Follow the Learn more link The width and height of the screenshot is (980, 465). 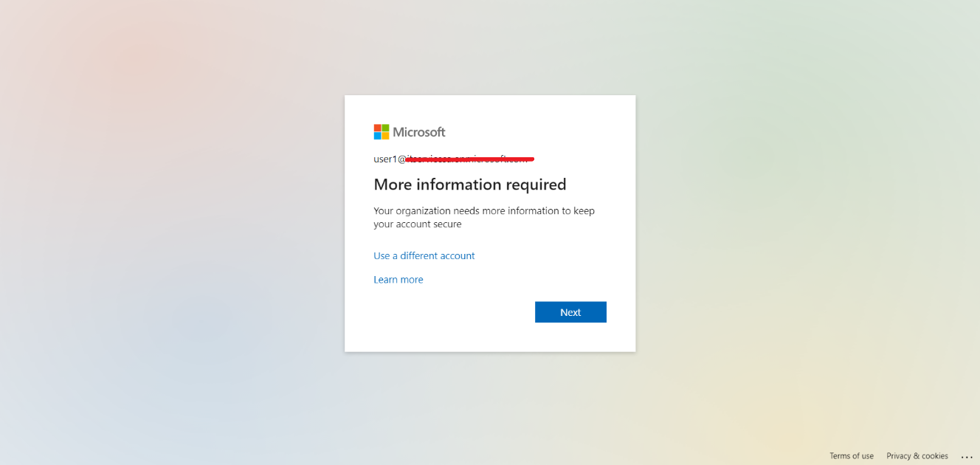[x=398, y=280]
